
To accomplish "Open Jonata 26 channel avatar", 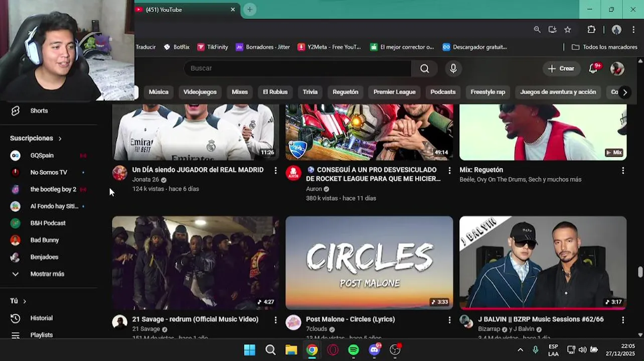I will click(119, 172).
